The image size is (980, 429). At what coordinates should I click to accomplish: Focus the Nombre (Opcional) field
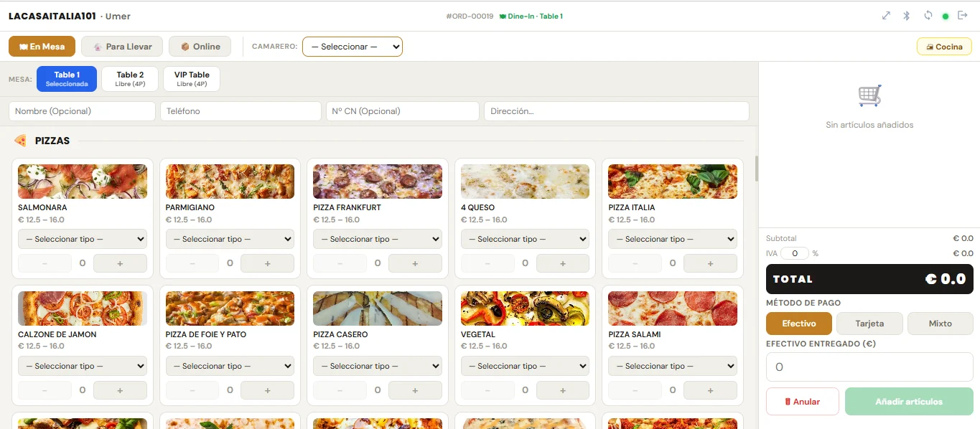(x=82, y=111)
